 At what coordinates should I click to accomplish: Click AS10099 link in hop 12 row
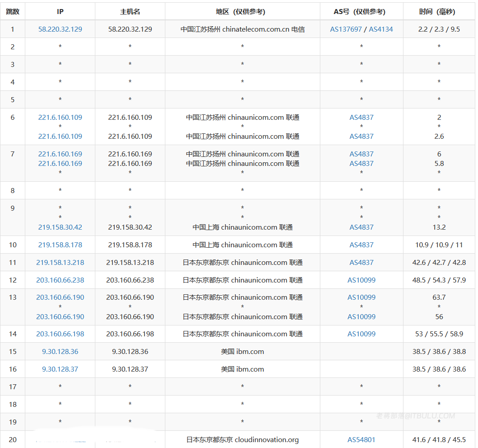(x=361, y=280)
